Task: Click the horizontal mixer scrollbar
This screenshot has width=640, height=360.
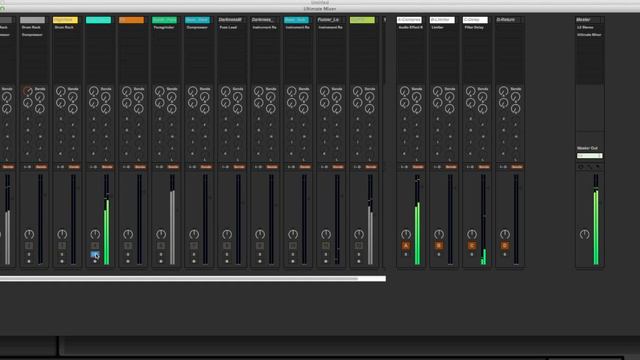Action: point(193,279)
